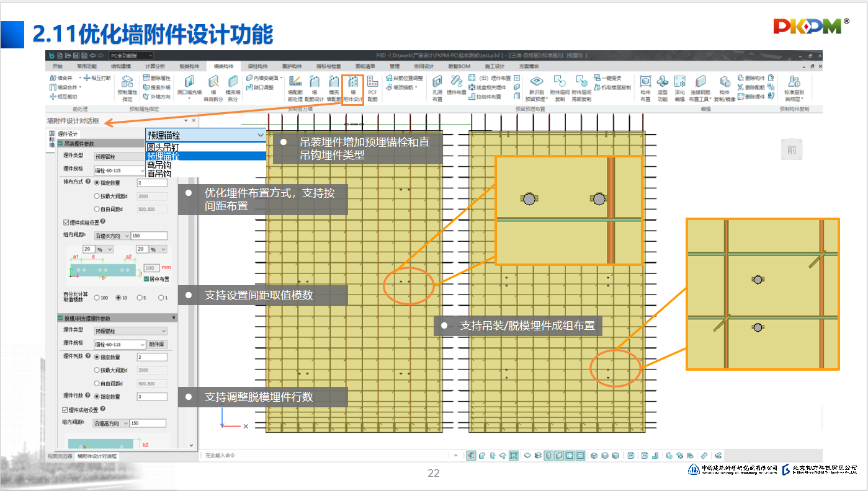Open the 沿墙长方向 dropdown
Viewport: 868px width, 491px height.
[112, 236]
